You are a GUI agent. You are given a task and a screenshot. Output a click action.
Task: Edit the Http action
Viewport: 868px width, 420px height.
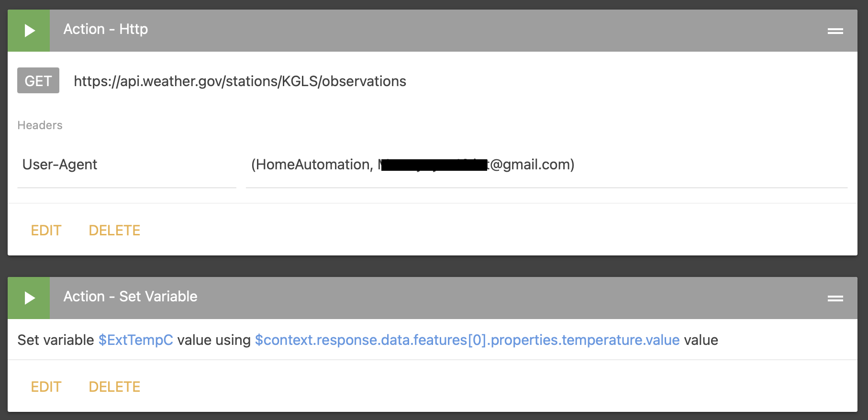pos(46,231)
